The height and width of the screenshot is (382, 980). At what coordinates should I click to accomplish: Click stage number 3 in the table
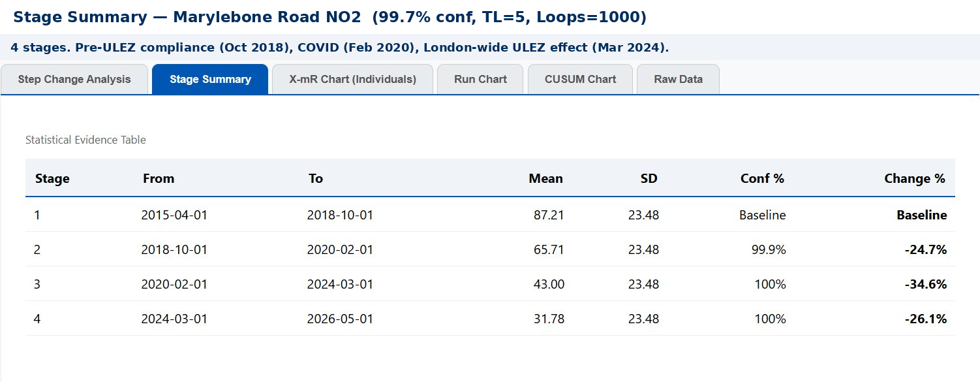click(x=37, y=284)
